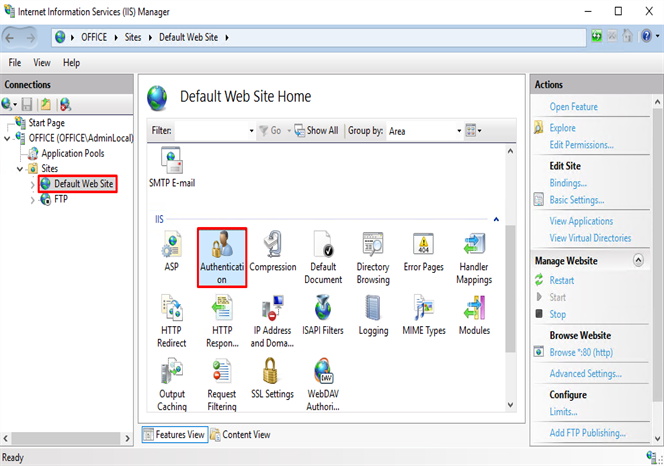
Task: Switch to the Features View tab
Action: 174,435
